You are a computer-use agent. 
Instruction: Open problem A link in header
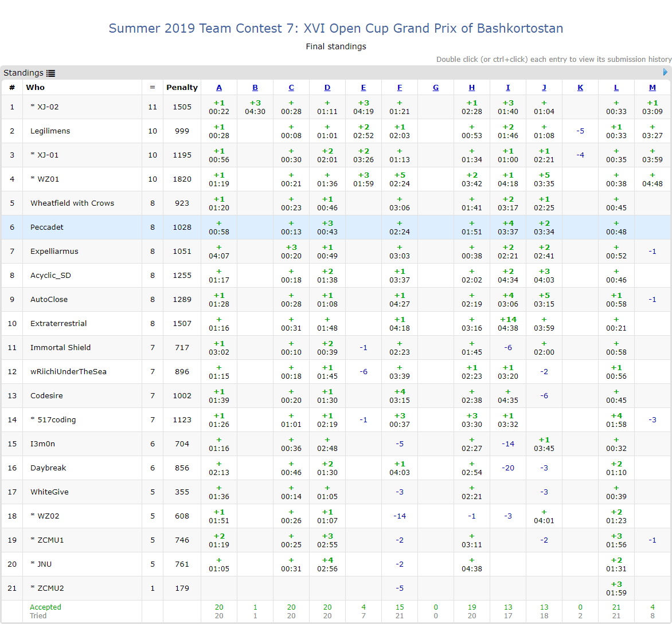point(219,88)
